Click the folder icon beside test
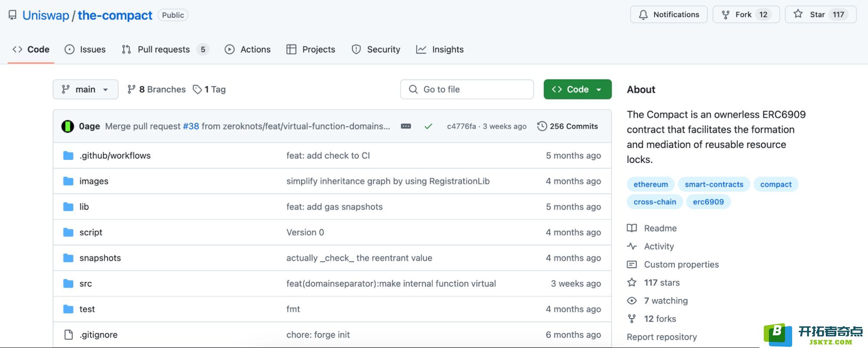 point(68,309)
